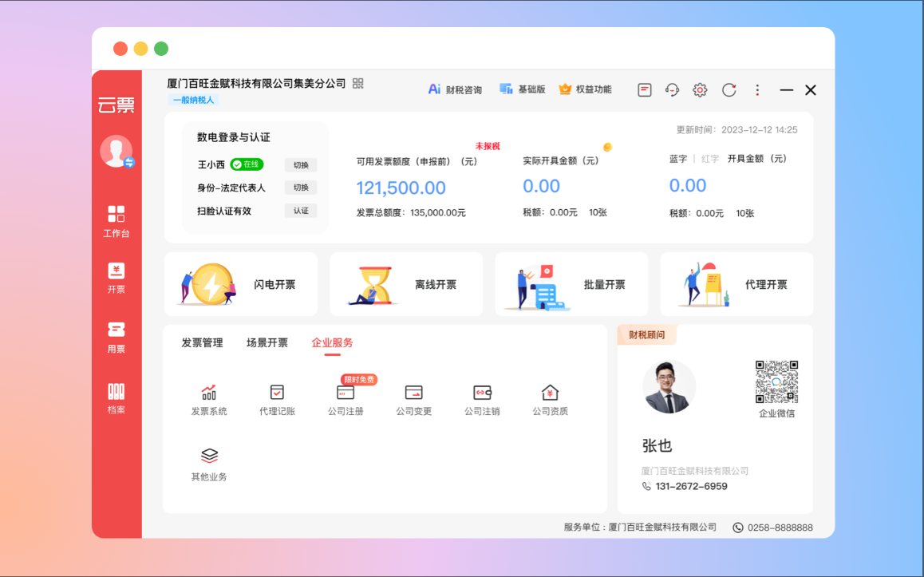
Task: Open 发票系统 service icon
Action: click(209, 400)
